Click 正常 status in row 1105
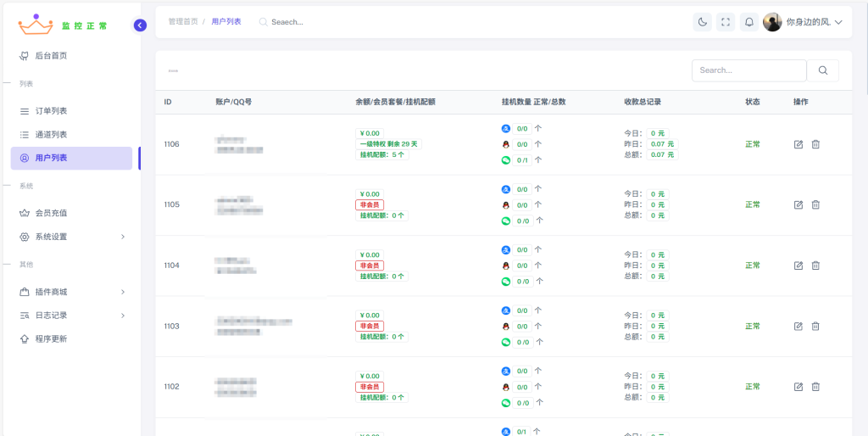 point(753,204)
